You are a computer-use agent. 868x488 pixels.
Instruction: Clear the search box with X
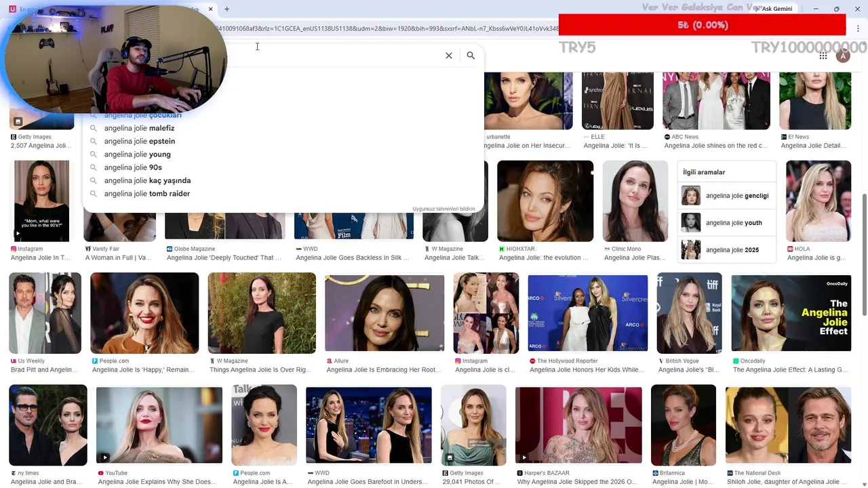click(x=448, y=56)
